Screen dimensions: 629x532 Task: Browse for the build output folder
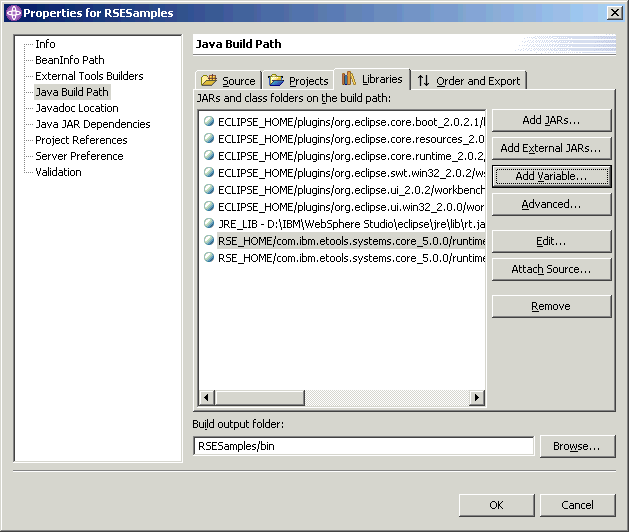point(576,446)
